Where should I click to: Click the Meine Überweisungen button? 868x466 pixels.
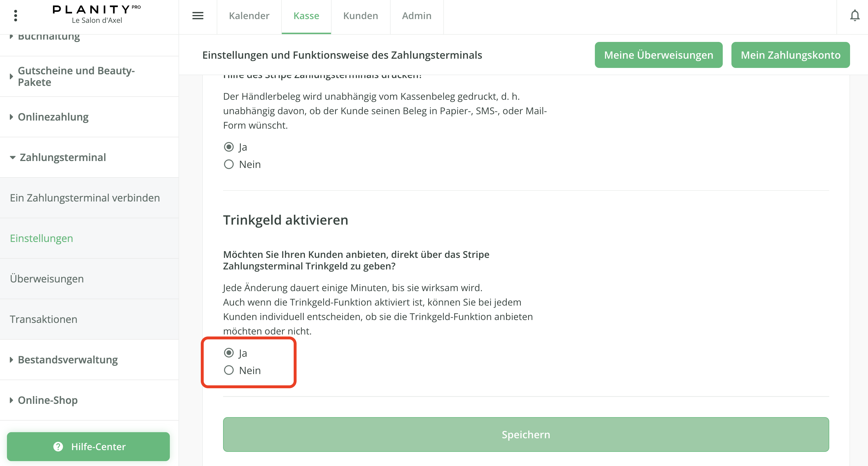659,55
